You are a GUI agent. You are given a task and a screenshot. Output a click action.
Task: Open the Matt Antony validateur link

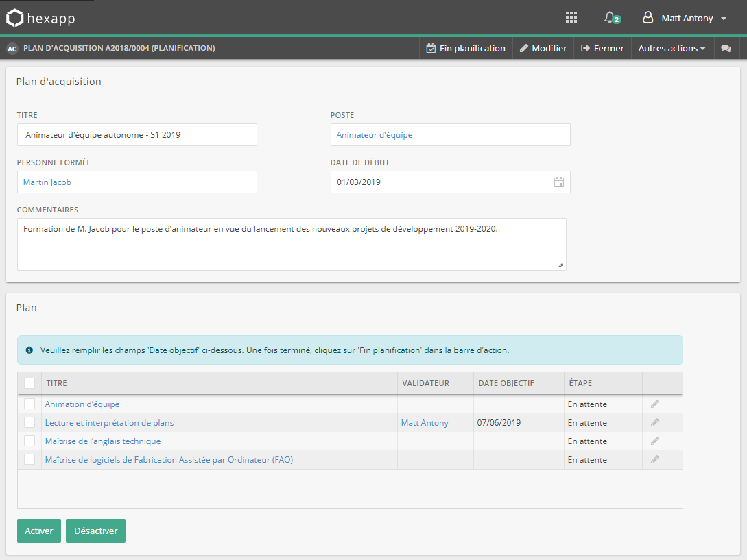pyautogui.click(x=425, y=423)
